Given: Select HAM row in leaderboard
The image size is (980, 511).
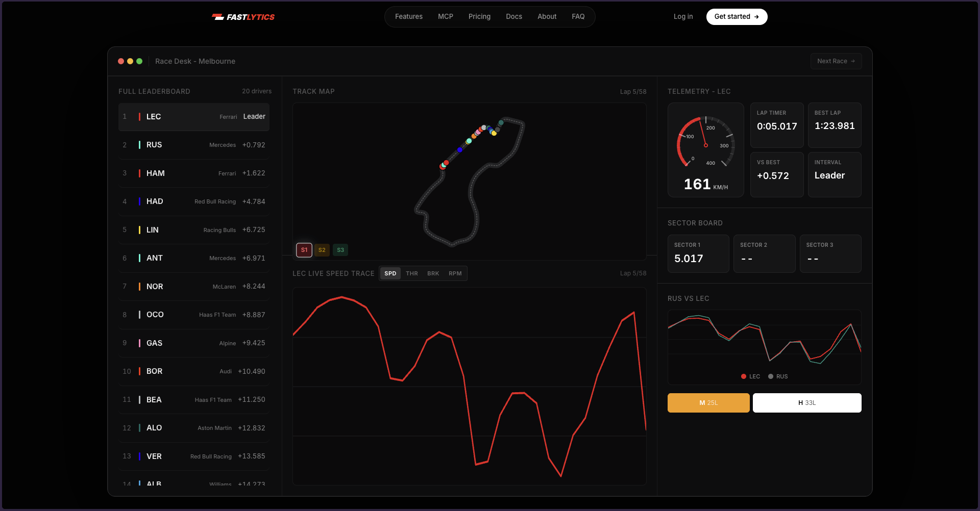Looking at the screenshot, I should (194, 173).
